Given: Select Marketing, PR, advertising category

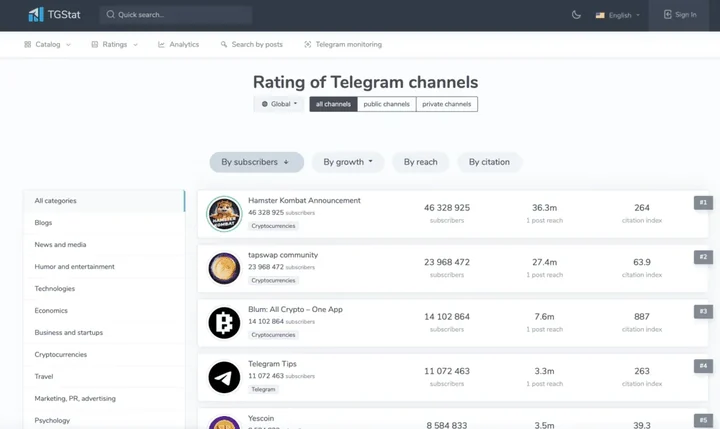Looking at the screenshot, I should tap(104, 399).
